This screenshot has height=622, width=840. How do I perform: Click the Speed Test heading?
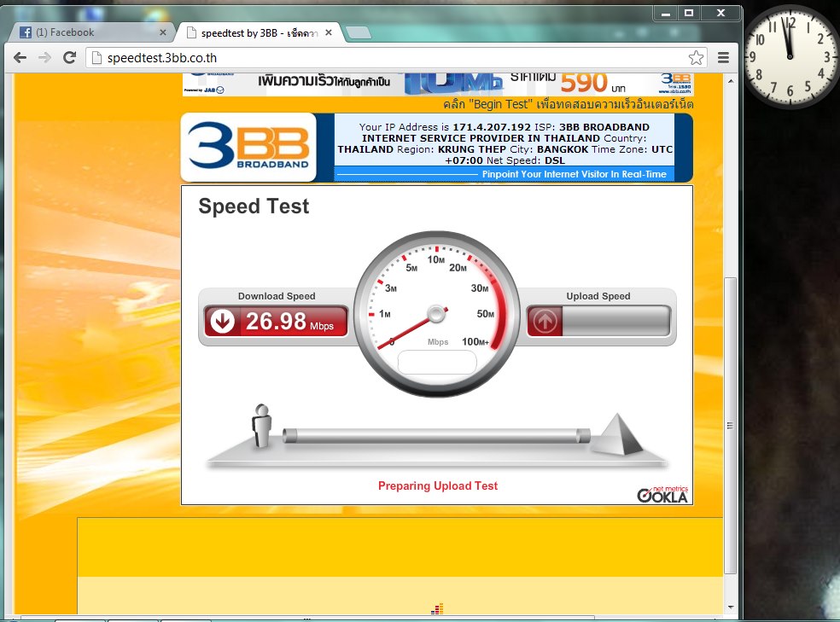254,206
